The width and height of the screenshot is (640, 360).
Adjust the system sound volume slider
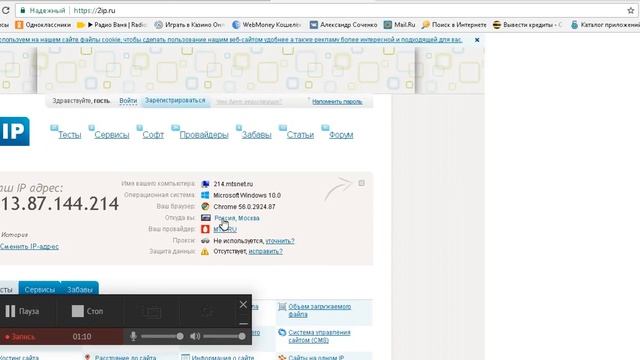(x=224, y=336)
